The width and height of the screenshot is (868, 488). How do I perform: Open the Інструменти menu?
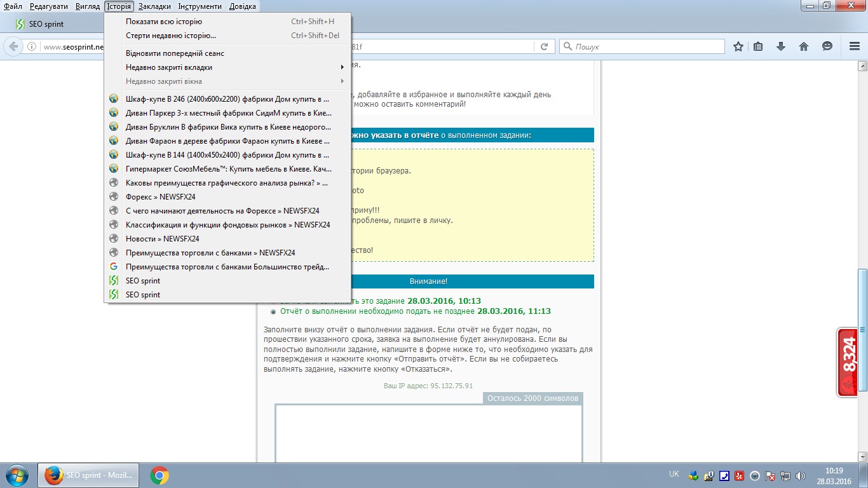pyautogui.click(x=200, y=6)
